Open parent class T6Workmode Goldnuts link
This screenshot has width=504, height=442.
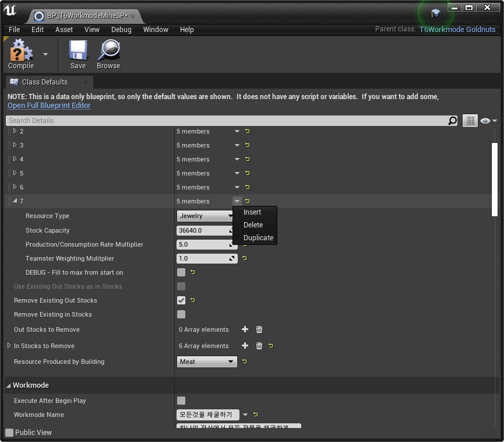457,30
